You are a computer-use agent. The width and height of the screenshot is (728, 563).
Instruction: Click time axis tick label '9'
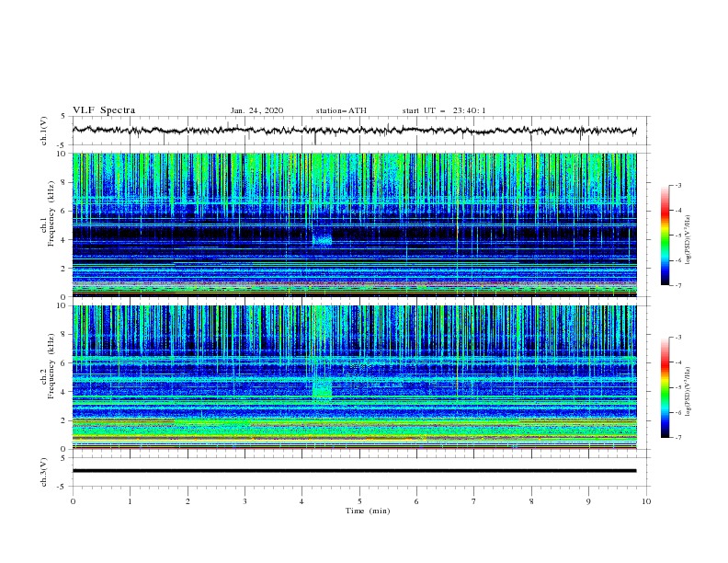tap(589, 501)
